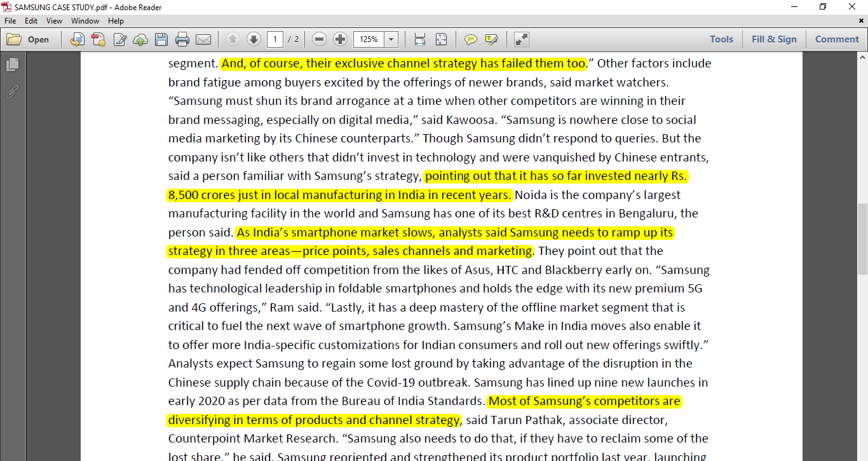Go to the previous page up arrow
868x461 pixels.
(233, 39)
